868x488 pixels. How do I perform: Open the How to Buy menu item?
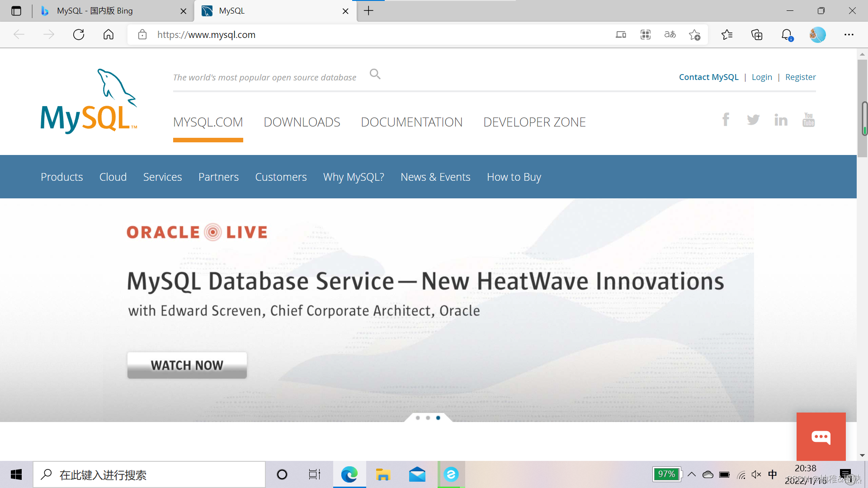tap(514, 177)
